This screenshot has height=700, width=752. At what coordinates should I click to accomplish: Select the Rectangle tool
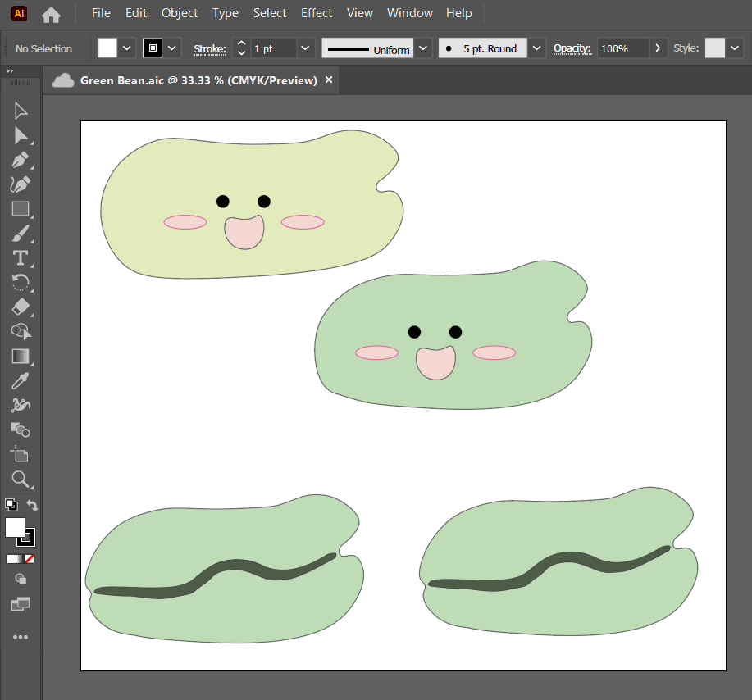21,209
